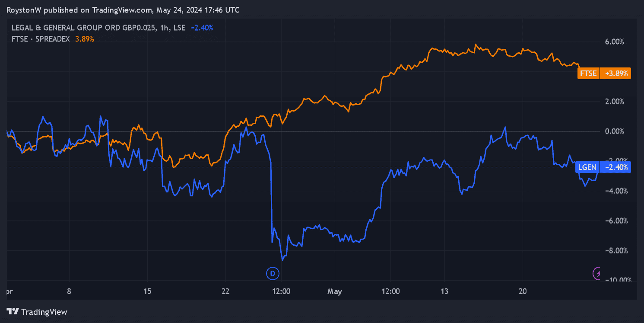
Task: Click the TradingView logo icon at bottom
Action: (13, 312)
